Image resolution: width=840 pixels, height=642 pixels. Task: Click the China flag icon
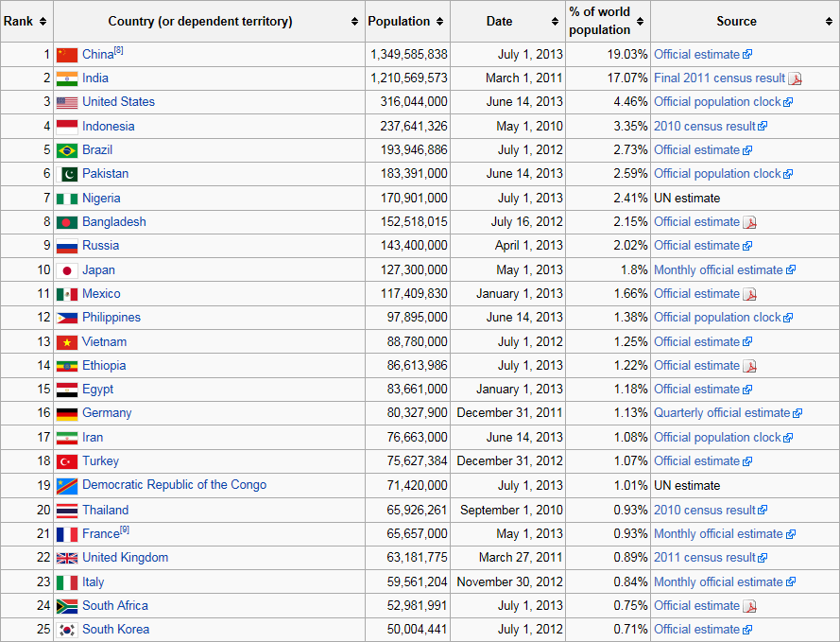point(66,55)
